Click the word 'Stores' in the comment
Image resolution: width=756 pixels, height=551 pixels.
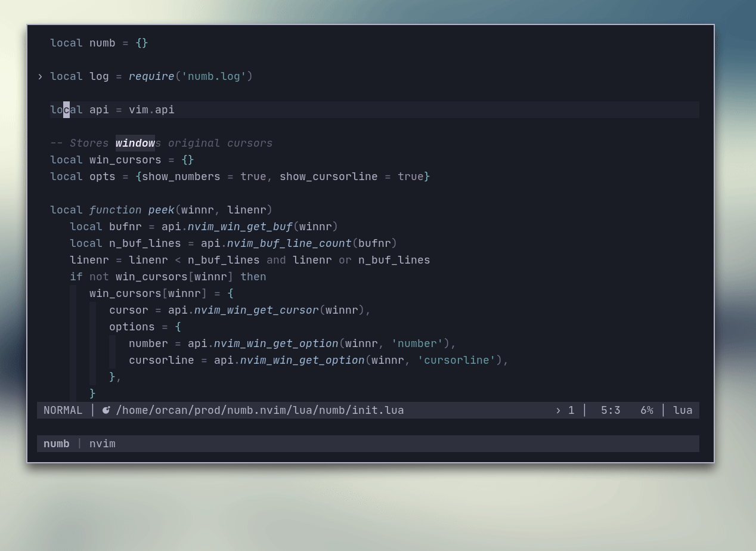pos(89,143)
